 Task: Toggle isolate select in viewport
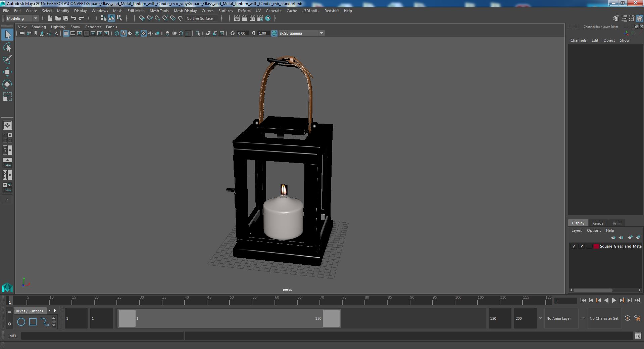click(198, 33)
